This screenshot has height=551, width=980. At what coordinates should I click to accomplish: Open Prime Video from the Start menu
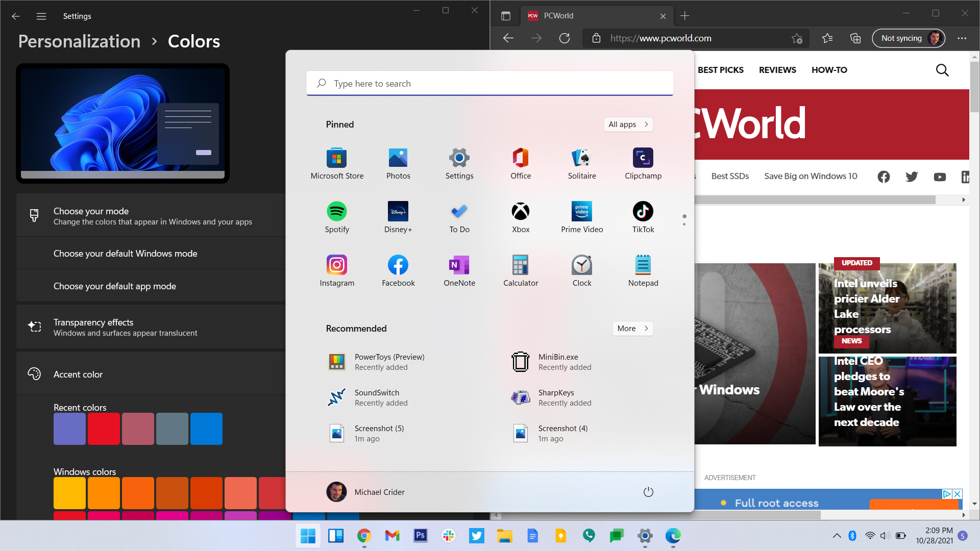581,217
